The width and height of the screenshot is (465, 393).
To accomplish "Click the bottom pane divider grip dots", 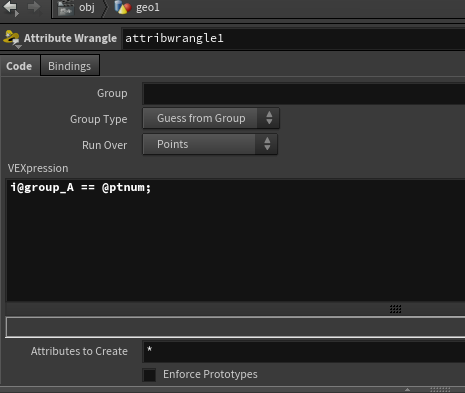I will point(440,389).
